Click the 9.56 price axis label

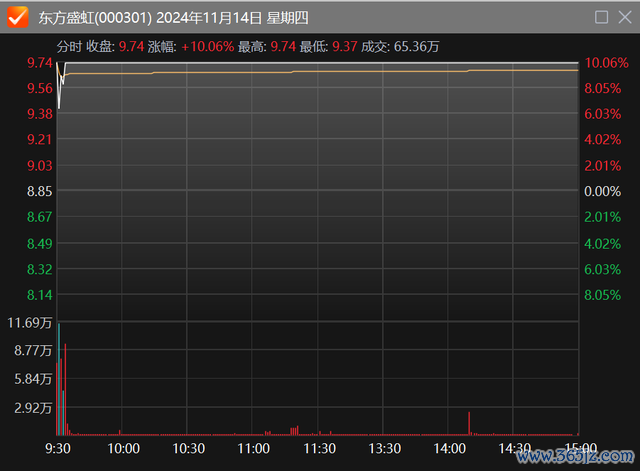[x=40, y=89]
